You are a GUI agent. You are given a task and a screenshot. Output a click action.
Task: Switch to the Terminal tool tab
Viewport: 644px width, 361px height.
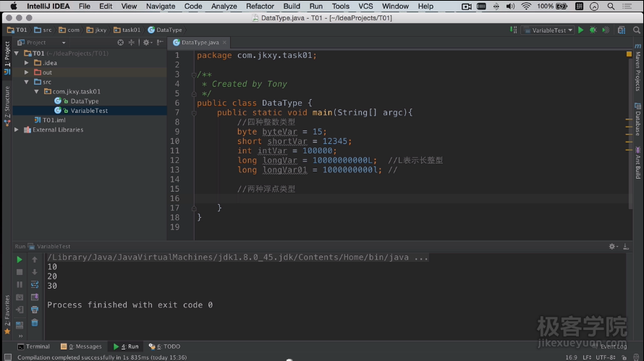click(x=33, y=347)
